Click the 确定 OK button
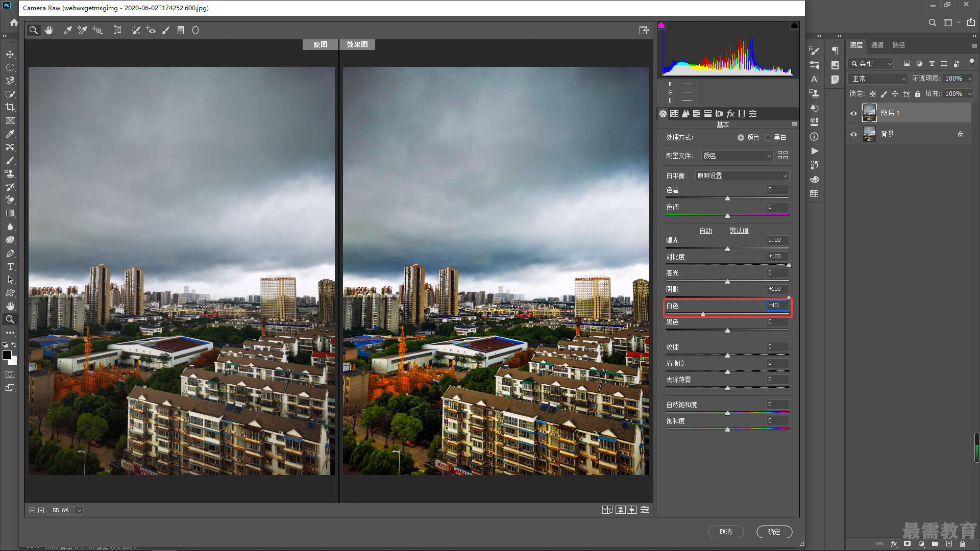 774,532
